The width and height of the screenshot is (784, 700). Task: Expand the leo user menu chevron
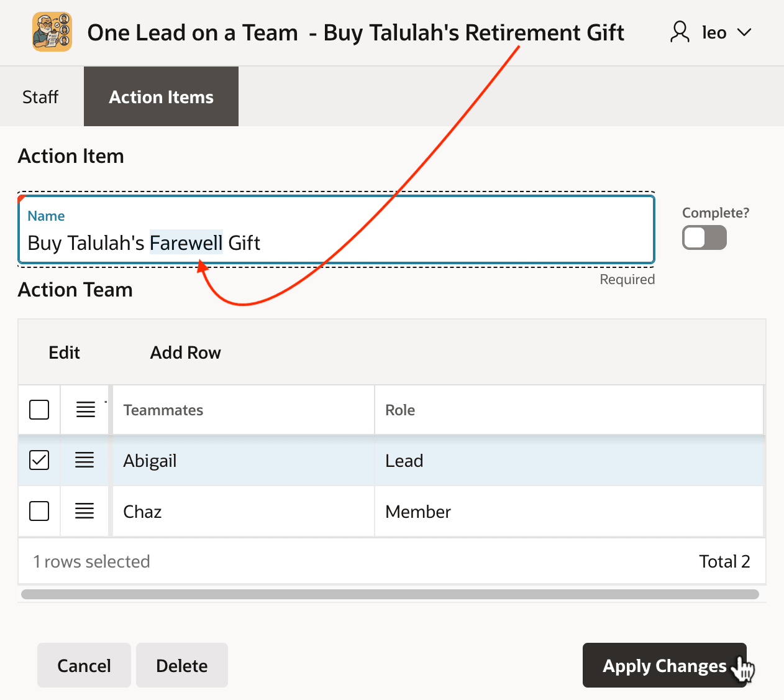[744, 32]
